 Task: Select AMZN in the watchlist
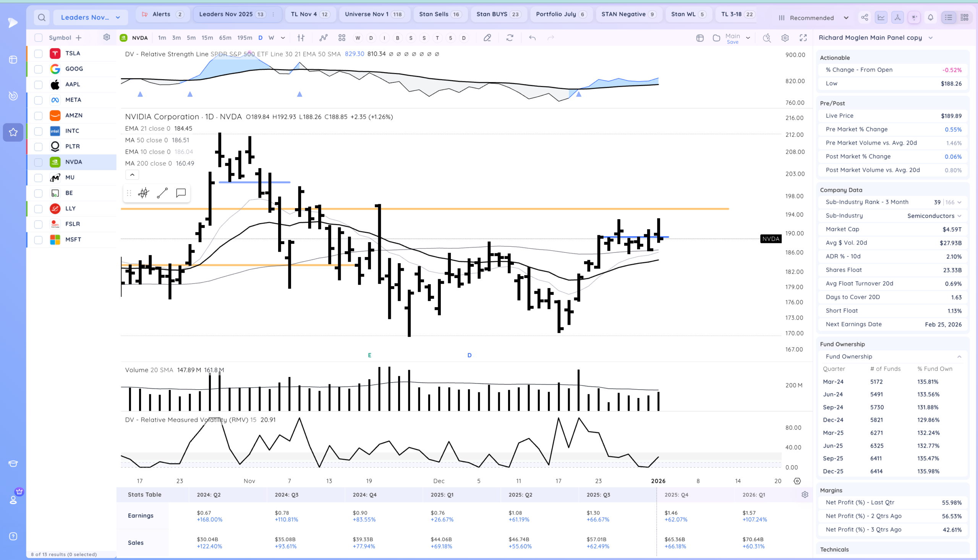(73, 115)
